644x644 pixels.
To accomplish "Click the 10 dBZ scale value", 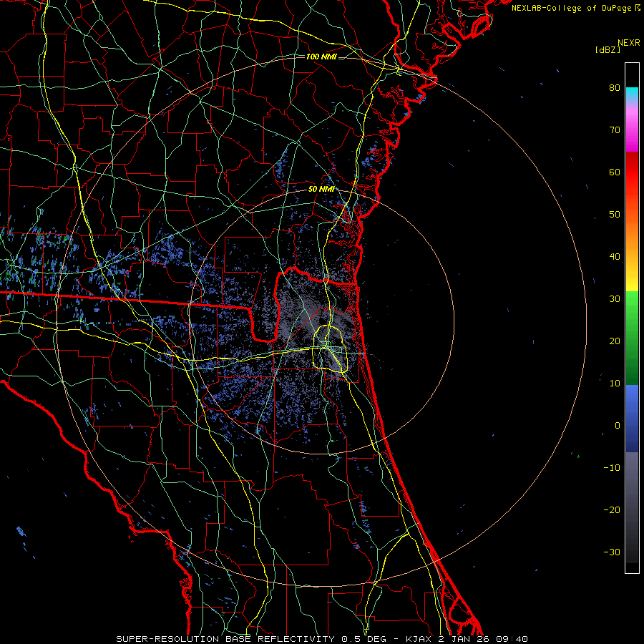I will click(x=615, y=384).
